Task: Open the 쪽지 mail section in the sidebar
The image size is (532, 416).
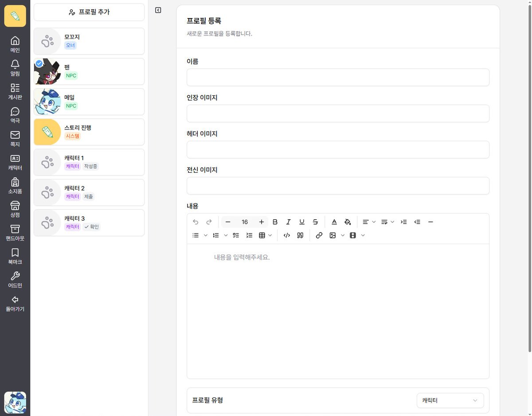Action: coord(15,137)
